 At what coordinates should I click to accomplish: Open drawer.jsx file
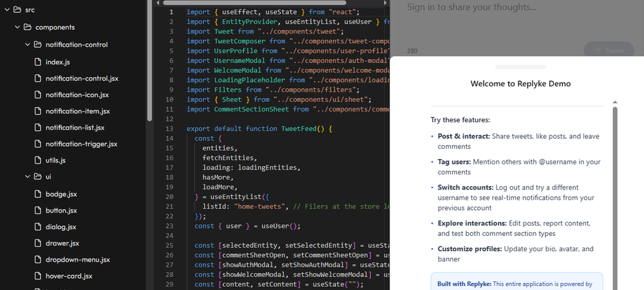coord(62,243)
